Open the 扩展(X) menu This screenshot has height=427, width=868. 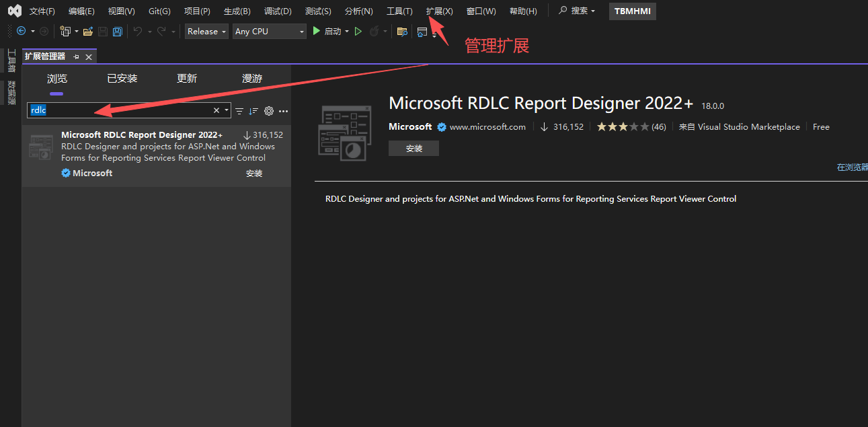click(440, 11)
